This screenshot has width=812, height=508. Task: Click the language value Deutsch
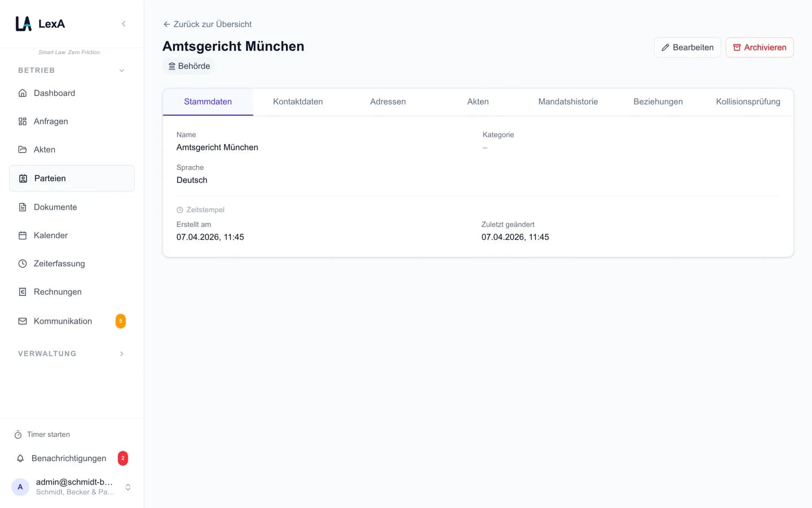coord(192,180)
